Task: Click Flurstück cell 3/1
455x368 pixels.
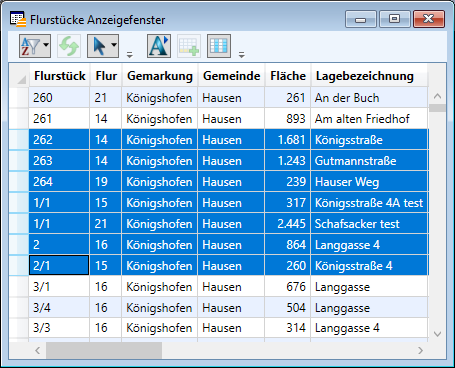Action: click(59, 287)
